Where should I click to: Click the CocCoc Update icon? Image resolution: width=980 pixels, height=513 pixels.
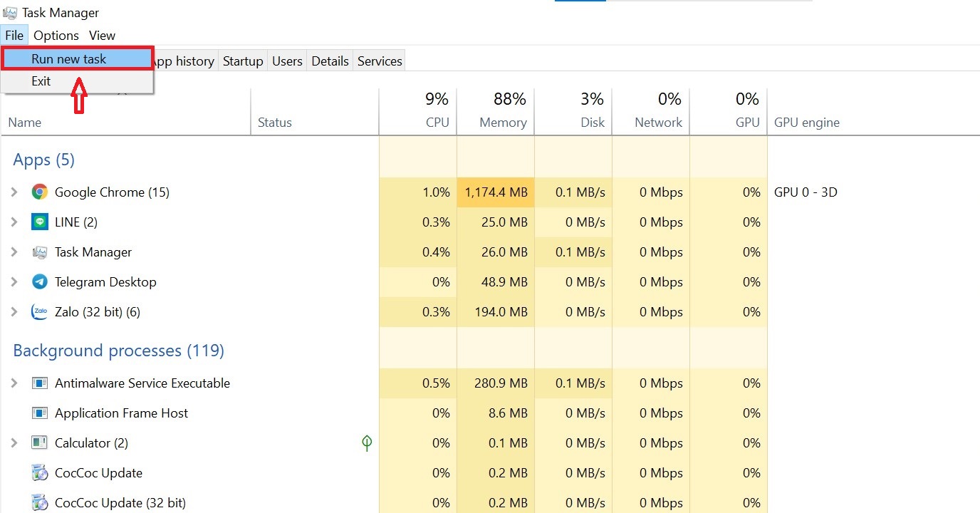[x=40, y=472]
